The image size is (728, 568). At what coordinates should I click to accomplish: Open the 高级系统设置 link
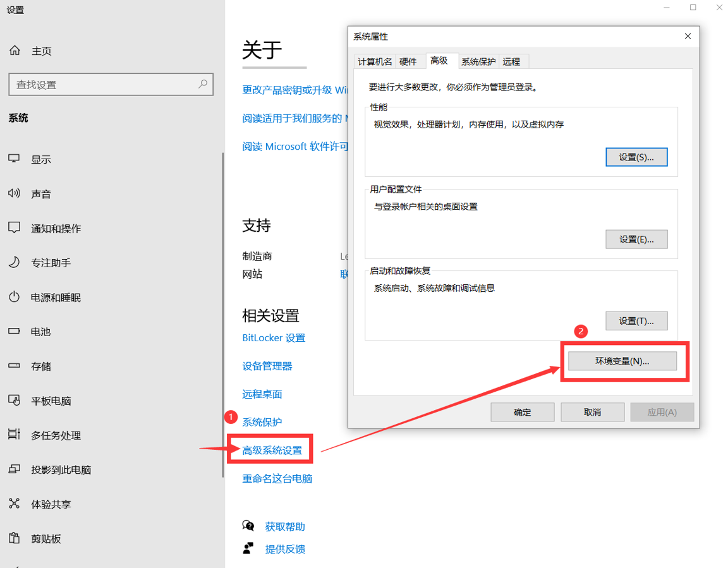(x=272, y=450)
